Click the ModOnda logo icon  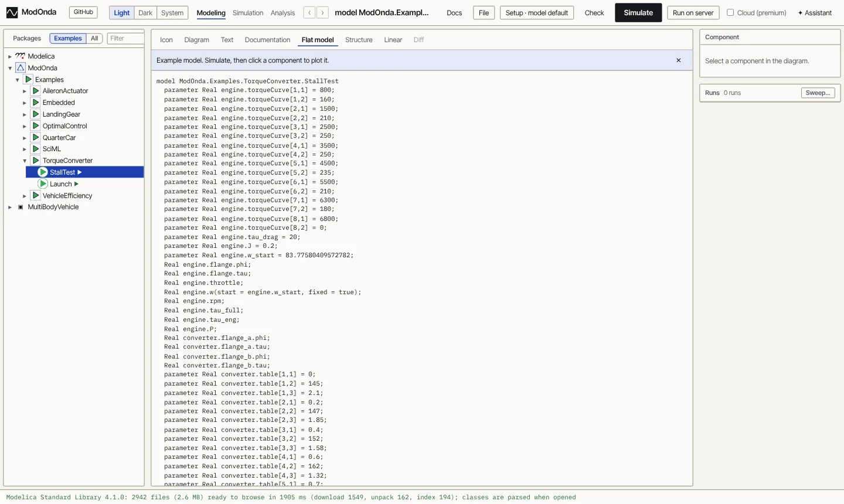(12, 12)
